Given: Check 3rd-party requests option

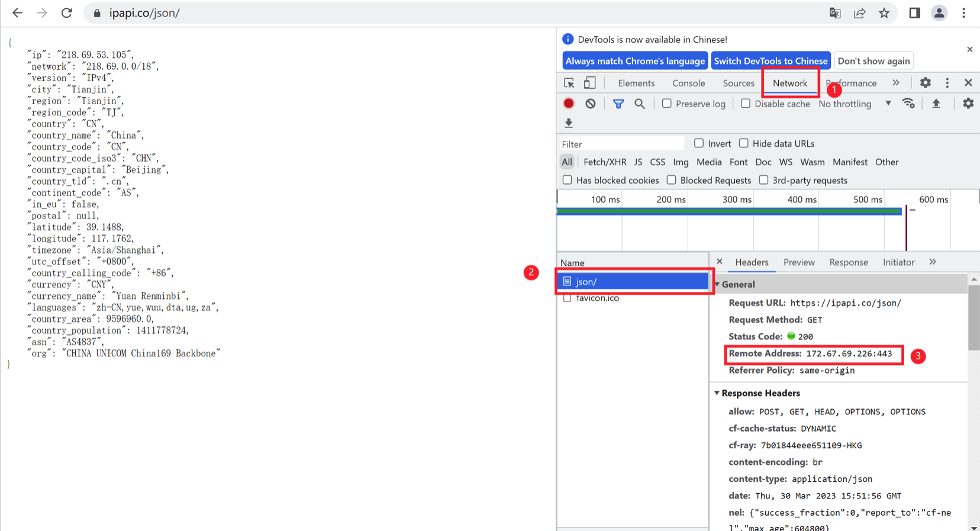Looking at the screenshot, I should point(764,180).
